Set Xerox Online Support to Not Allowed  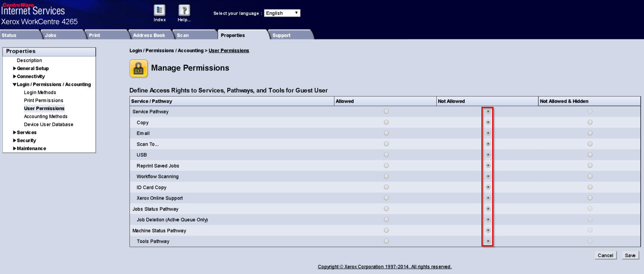coord(488,198)
